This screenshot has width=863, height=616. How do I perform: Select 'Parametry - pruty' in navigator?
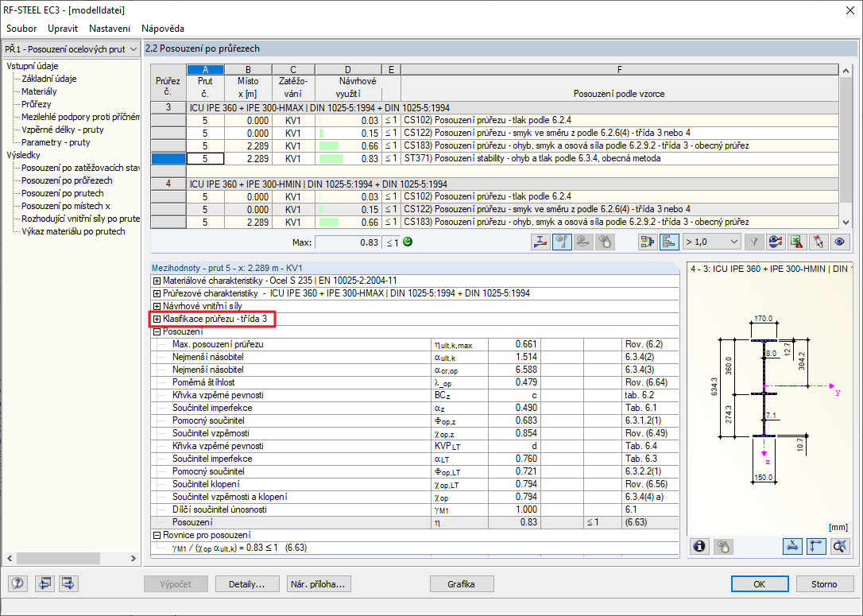point(56,142)
